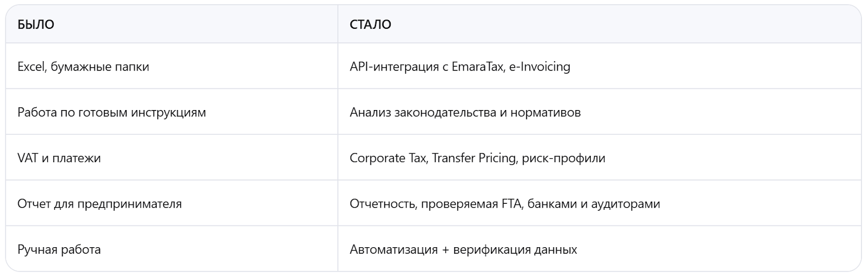Click the word 'Excel' in the first row
868x277 pixels.
point(30,67)
